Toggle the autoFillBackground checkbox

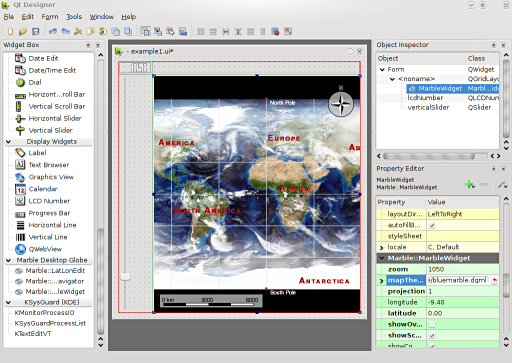pos(432,225)
